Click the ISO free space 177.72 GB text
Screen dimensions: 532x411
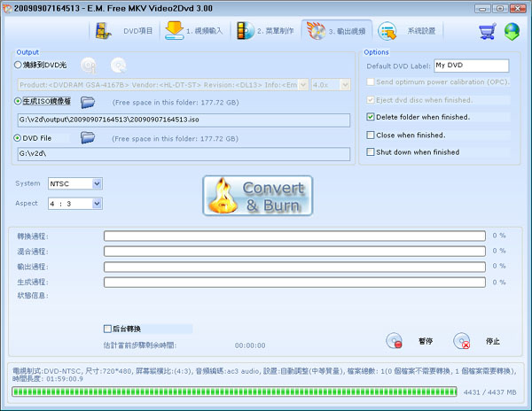coord(176,103)
